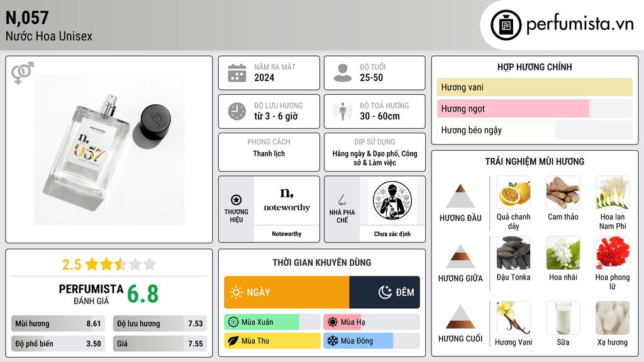The width and height of the screenshot is (644, 362).
Task: Click the Hương cuối pyramid icon
Action: point(460,317)
